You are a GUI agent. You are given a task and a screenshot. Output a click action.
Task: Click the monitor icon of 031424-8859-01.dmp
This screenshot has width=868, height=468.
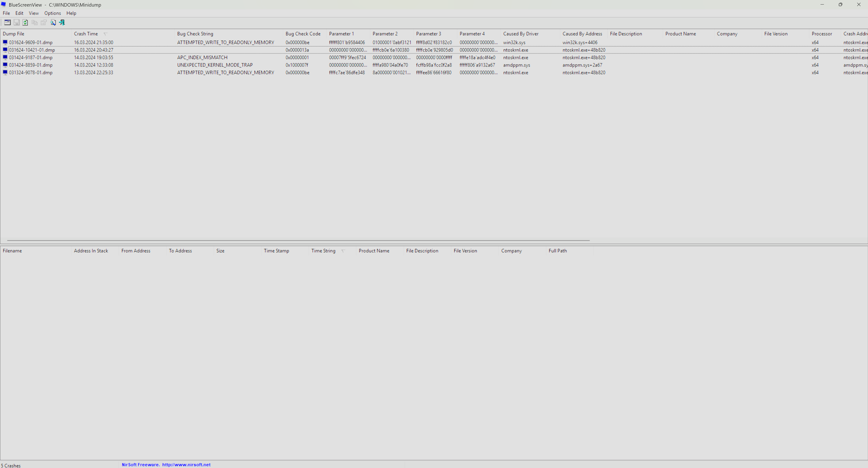click(x=5, y=65)
